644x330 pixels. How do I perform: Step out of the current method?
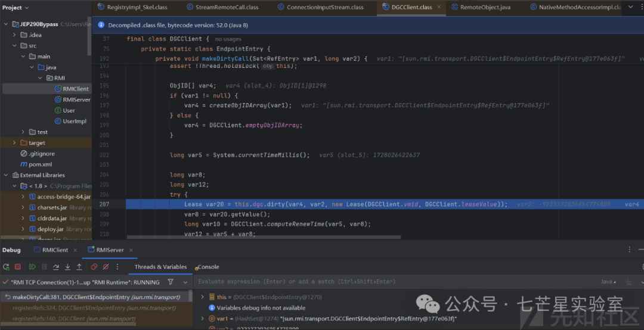pyautogui.click(x=79, y=267)
